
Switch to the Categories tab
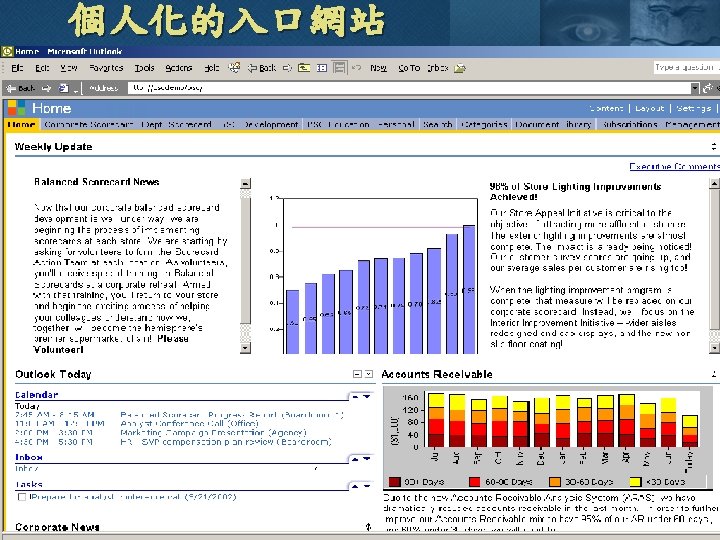[484, 124]
